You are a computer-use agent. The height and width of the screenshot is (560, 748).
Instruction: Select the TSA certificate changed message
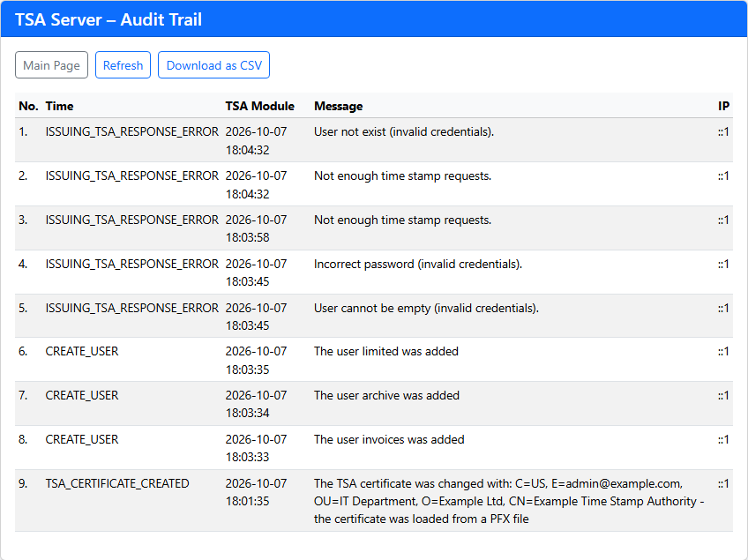[509, 501]
